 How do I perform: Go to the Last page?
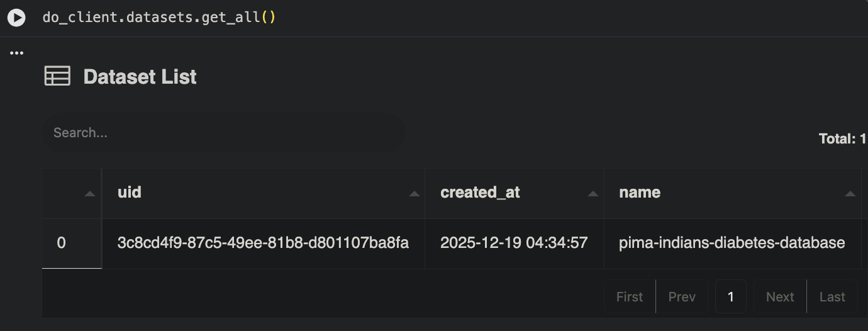click(832, 296)
